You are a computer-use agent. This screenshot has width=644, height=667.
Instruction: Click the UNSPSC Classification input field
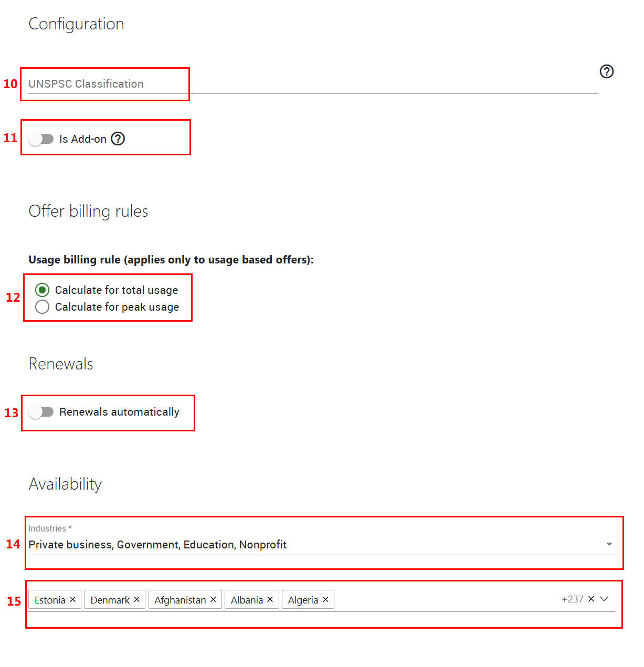313,84
